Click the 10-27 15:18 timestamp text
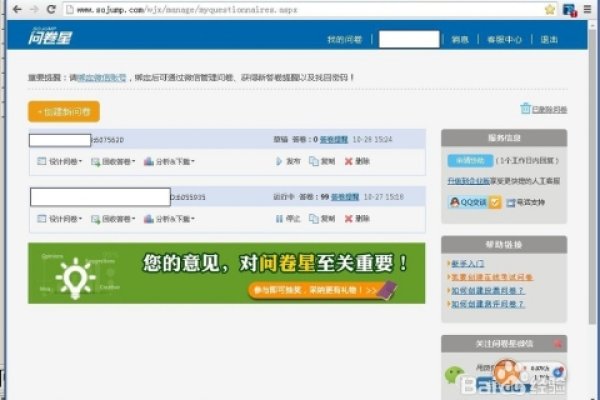The width and height of the screenshot is (600, 400). [383, 197]
